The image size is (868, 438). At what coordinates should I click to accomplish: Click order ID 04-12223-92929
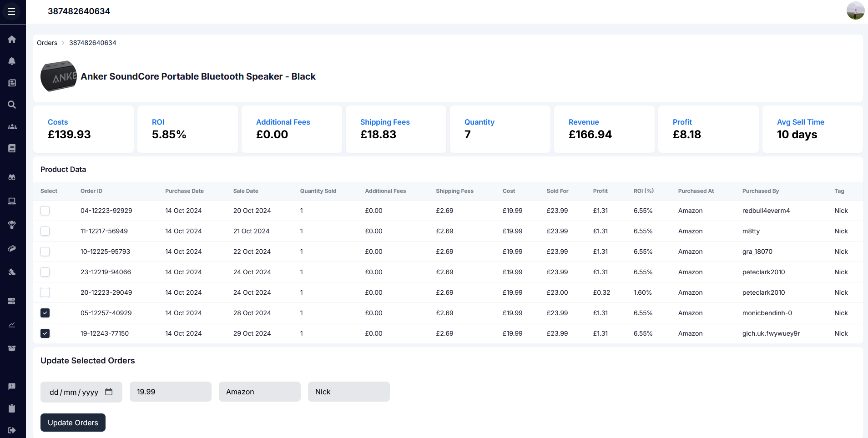pos(106,211)
